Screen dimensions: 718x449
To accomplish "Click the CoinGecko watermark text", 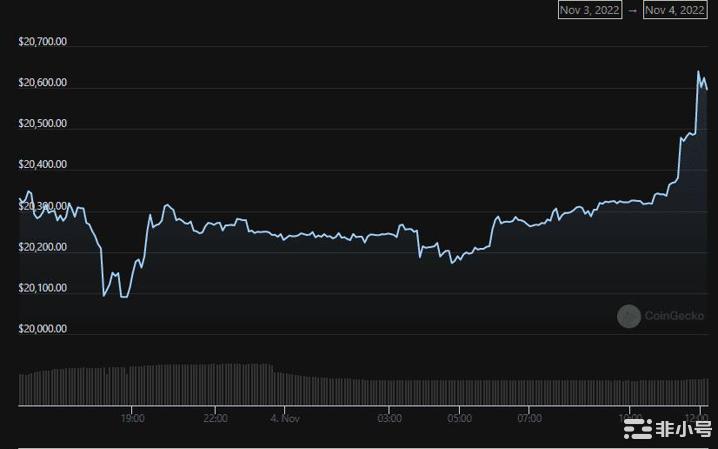I will pos(674,317).
